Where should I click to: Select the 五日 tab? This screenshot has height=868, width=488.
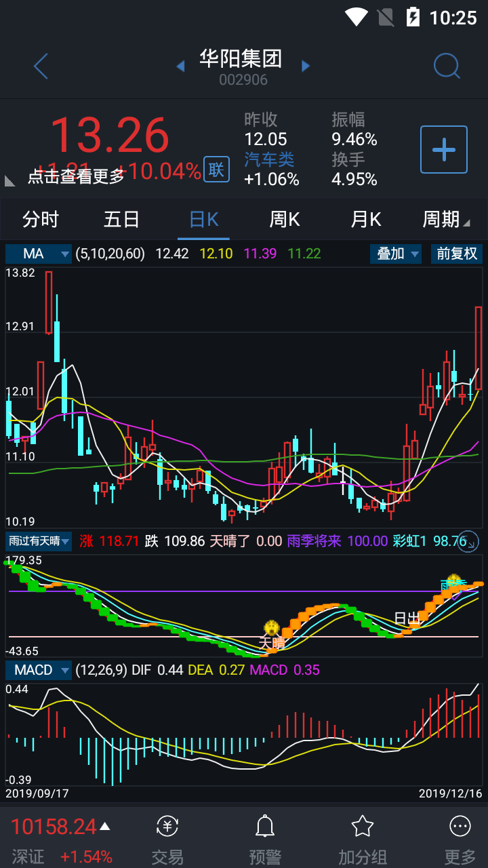click(122, 220)
